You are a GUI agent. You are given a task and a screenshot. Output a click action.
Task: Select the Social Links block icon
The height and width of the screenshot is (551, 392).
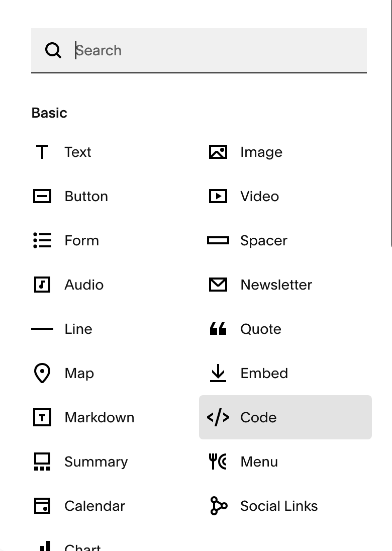point(218,506)
